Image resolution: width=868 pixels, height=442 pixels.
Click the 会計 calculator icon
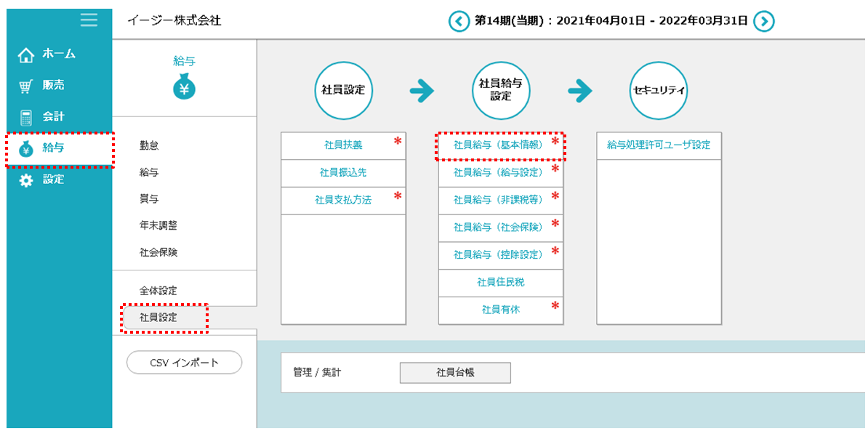point(26,117)
